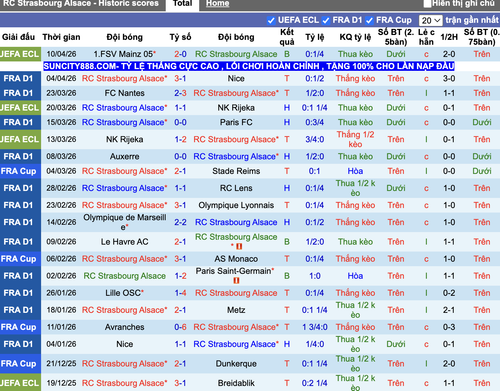Screen dimensions: 500x391
Task: Open the 20 recent matches dropdown
Action: tap(430, 21)
